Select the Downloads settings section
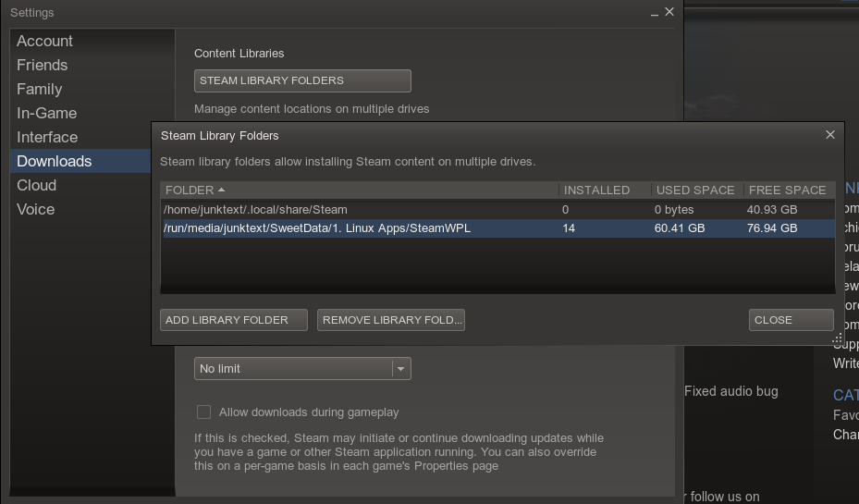The image size is (859, 504). point(80,161)
